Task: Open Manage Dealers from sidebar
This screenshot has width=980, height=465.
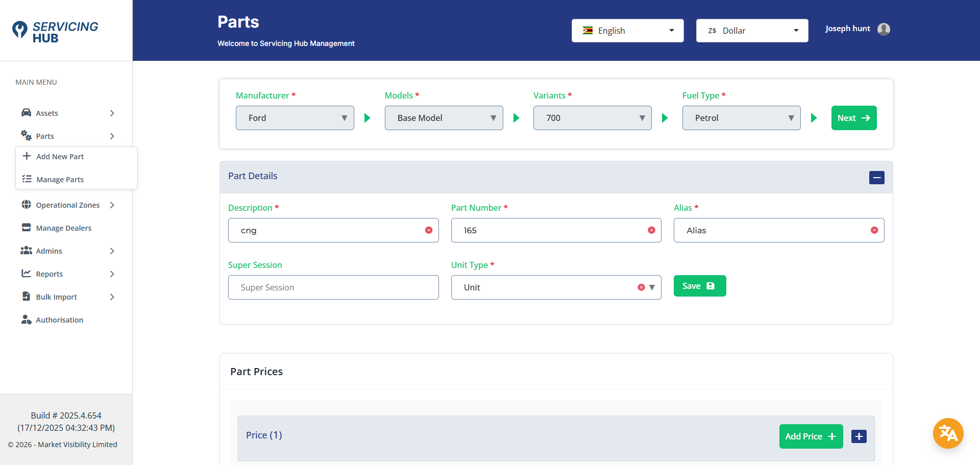Action: tap(63, 228)
